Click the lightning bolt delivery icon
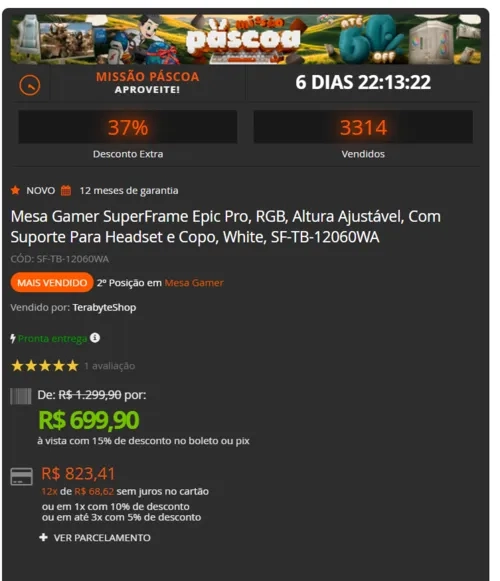Image resolution: width=500 pixels, height=581 pixels. [x=13, y=338]
